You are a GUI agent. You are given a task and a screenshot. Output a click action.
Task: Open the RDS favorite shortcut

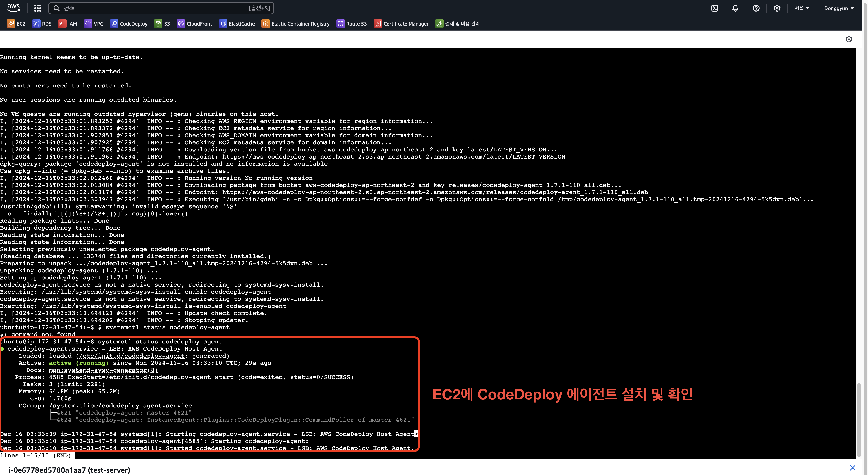pyautogui.click(x=42, y=24)
